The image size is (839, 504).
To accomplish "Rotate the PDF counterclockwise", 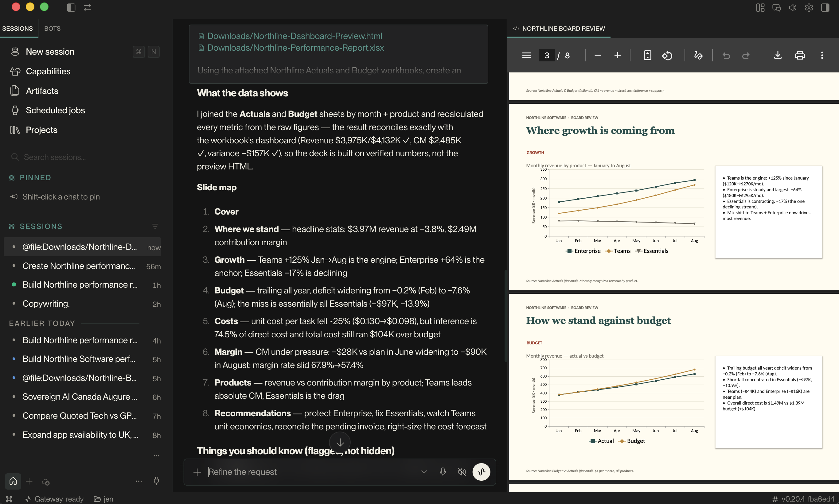I will 667,55.
